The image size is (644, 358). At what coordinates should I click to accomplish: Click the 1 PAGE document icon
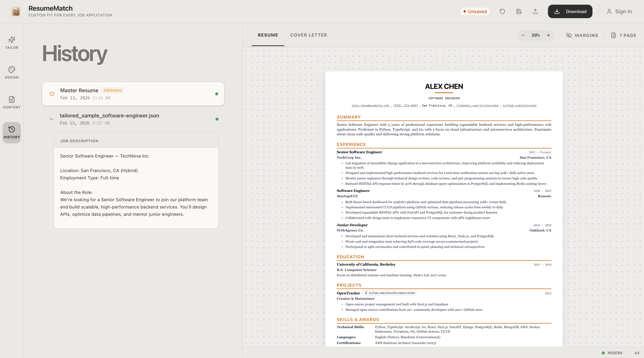pyautogui.click(x=614, y=35)
